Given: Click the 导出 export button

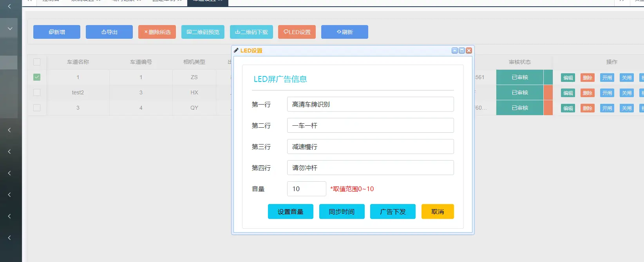Looking at the screenshot, I should 109,32.
